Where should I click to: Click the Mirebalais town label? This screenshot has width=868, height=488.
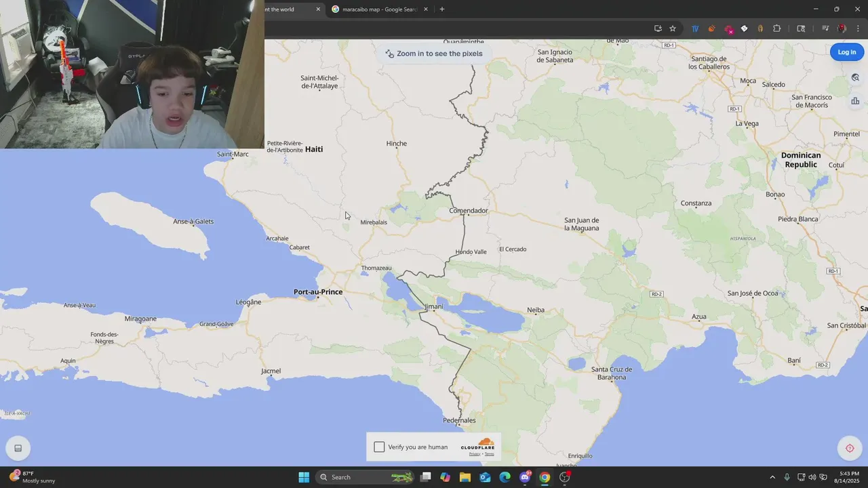tap(374, 222)
